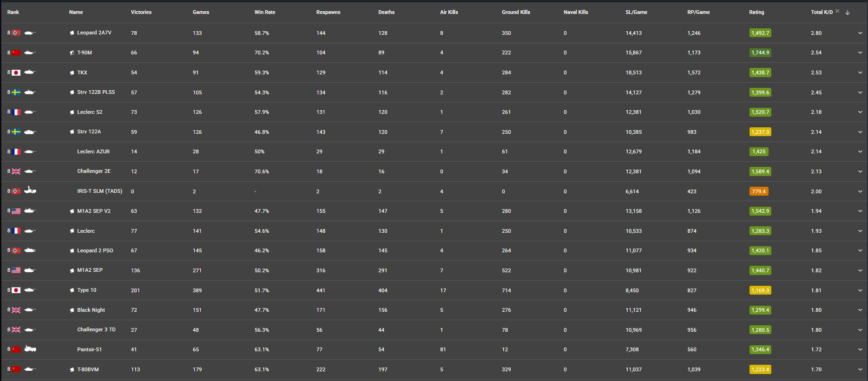868x381 pixels.
Task: Click the tank silhouette icon for Leopard 2A7V
Action: (30, 33)
